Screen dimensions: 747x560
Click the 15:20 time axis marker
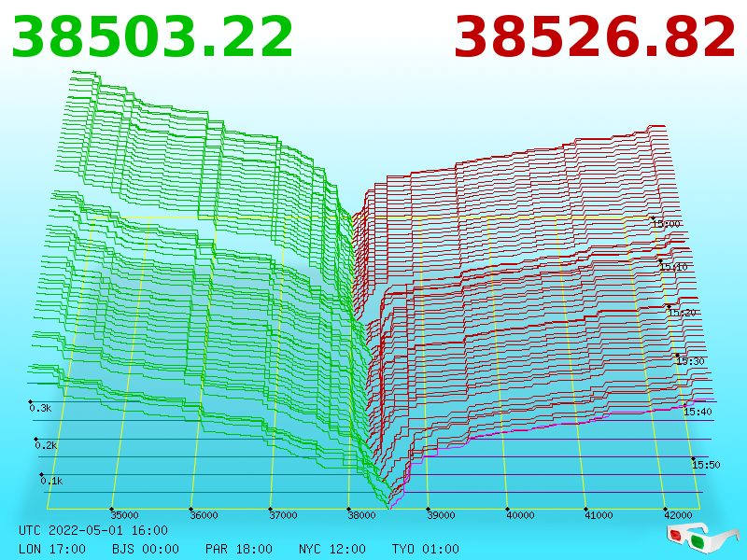tap(683, 313)
